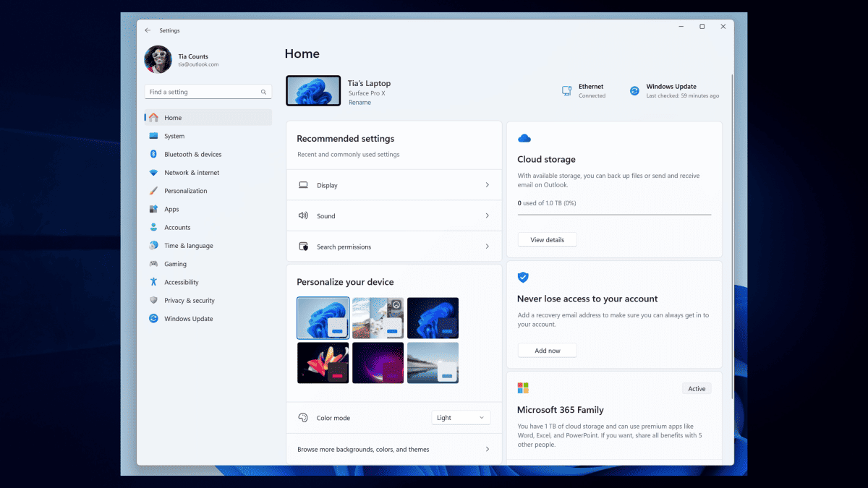
Task: Click the Bluetooth icon in sidebar
Action: 153,154
